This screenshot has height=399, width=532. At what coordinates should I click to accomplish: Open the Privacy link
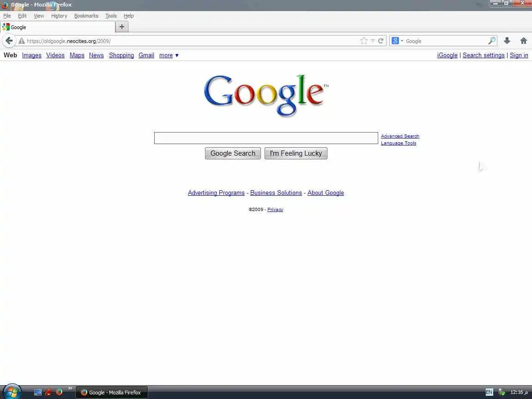tap(275, 210)
